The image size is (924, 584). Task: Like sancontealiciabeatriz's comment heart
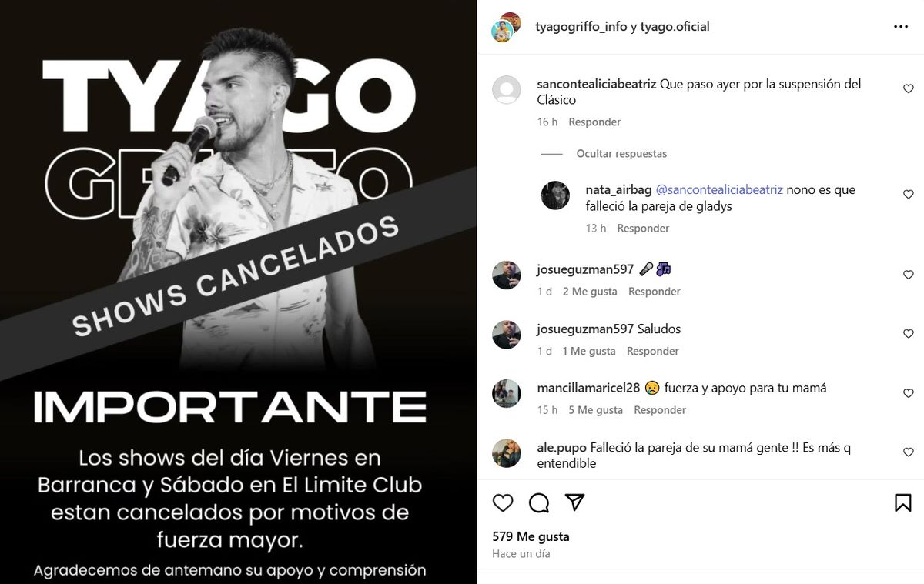[x=908, y=89]
